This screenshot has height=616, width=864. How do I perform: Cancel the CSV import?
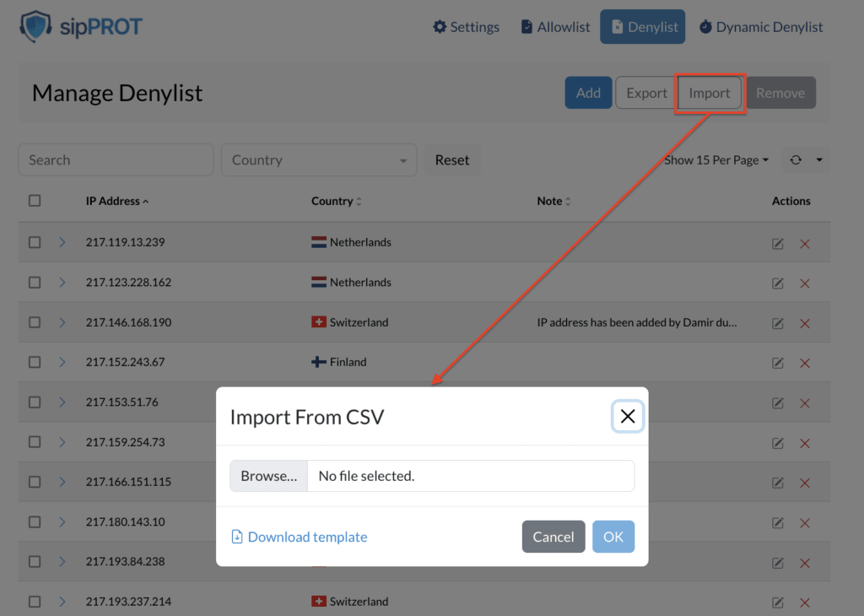[553, 537]
